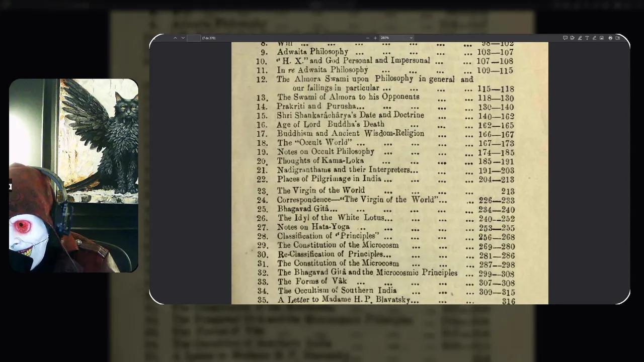Click "Shri Shankarâchârya's Date and Doctrine" entry
644x362 pixels.
[350, 115]
